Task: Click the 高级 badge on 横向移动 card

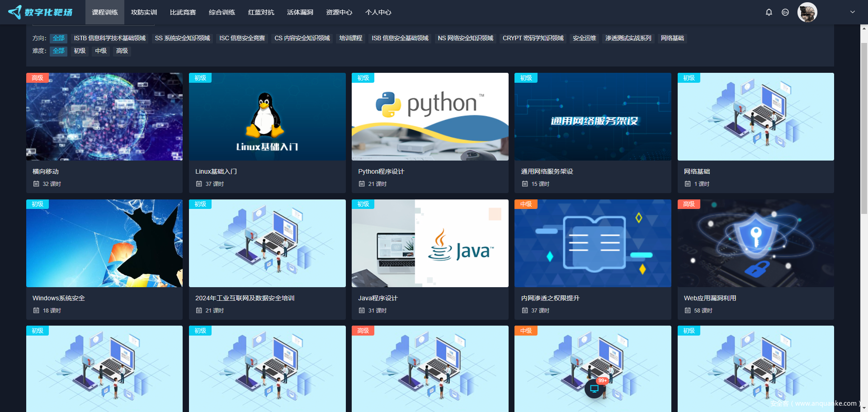Action: 38,78
